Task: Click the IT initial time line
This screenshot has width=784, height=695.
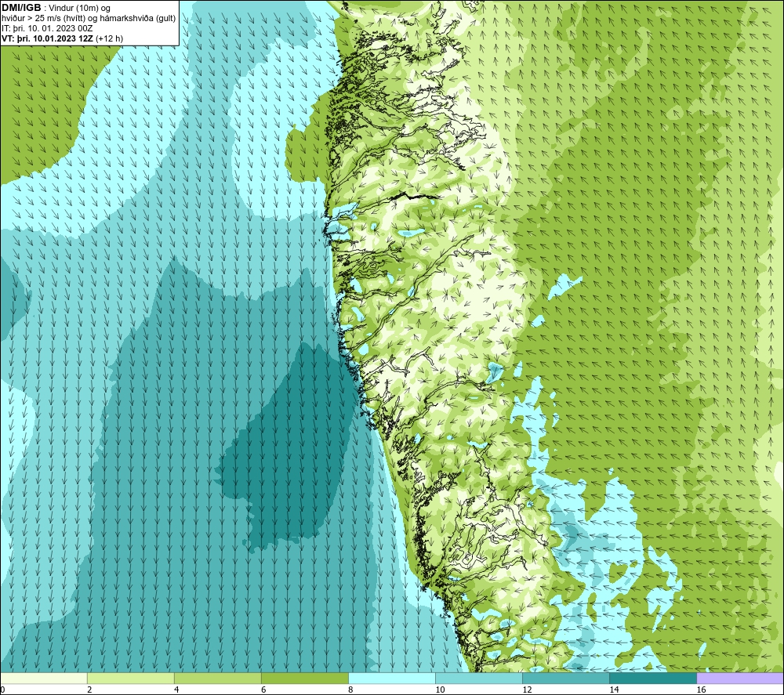Action: 47,28
